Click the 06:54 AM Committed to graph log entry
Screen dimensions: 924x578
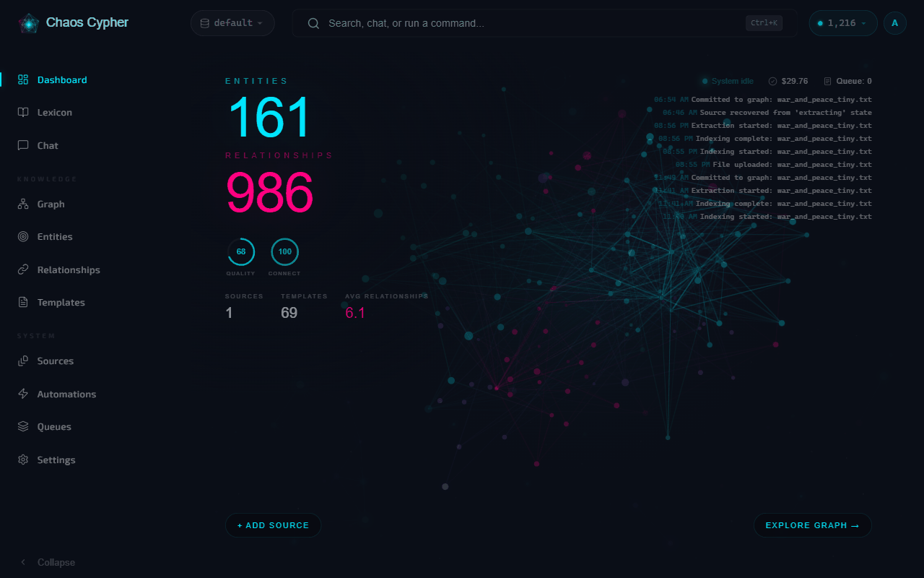pyautogui.click(x=763, y=100)
